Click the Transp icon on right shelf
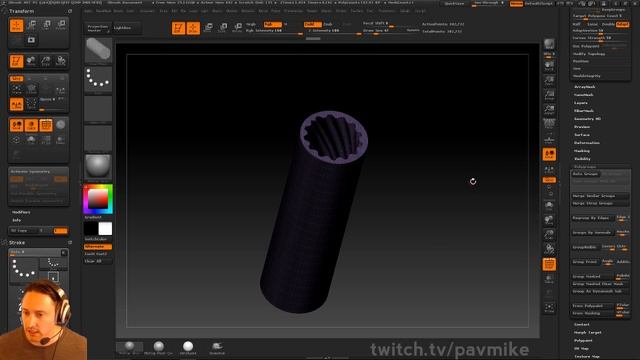This screenshot has height=360, width=640. coord(549,279)
